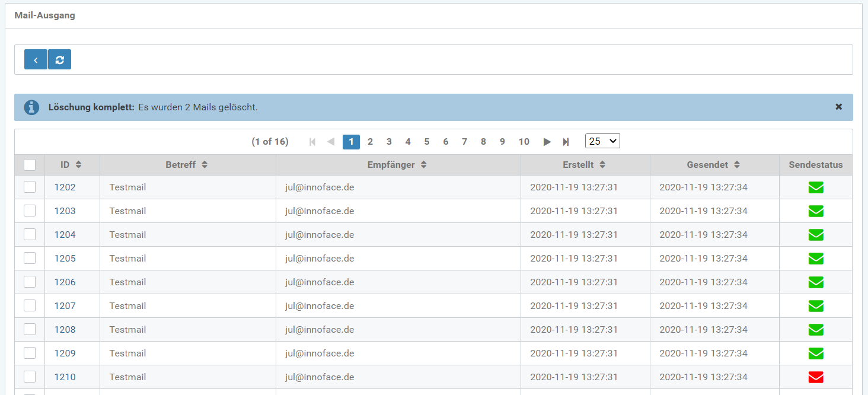The width and height of the screenshot is (868, 395).
Task: Click the back arrow button
Action: coord(36,60)
